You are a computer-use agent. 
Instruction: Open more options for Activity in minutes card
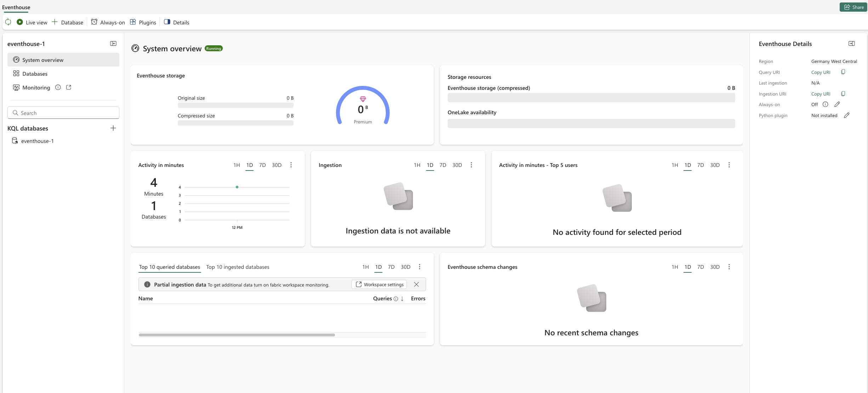coord(291,165)
